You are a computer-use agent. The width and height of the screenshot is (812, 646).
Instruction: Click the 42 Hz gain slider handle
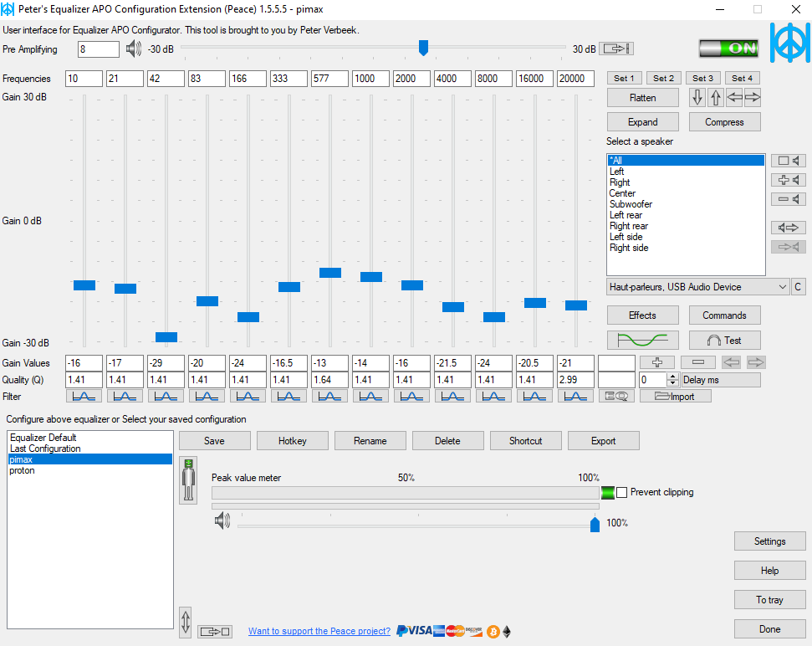click(166, 337)
